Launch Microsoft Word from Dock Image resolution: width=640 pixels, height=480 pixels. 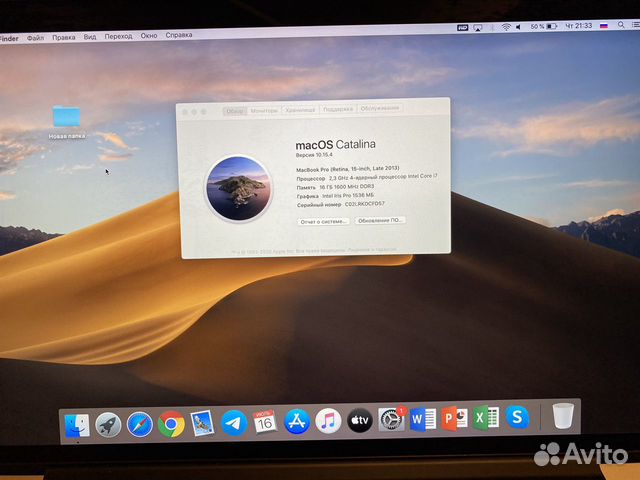[423, 419]
